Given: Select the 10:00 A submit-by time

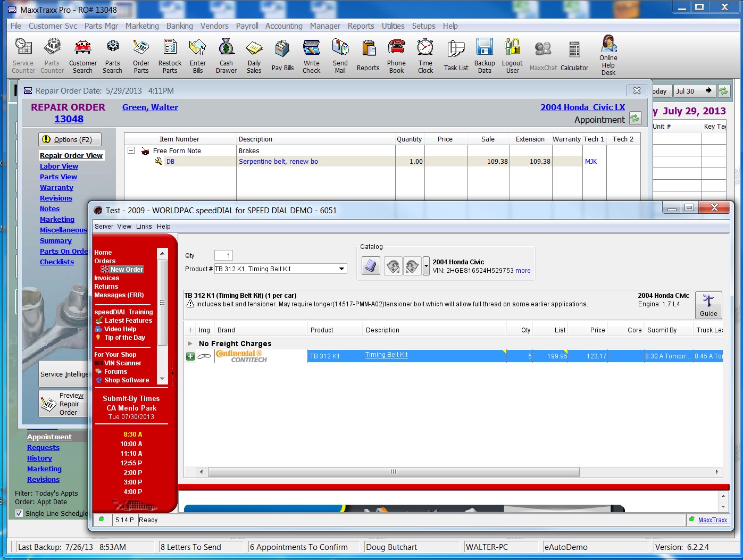Looking at the screenshot, I should pos(131,444).
